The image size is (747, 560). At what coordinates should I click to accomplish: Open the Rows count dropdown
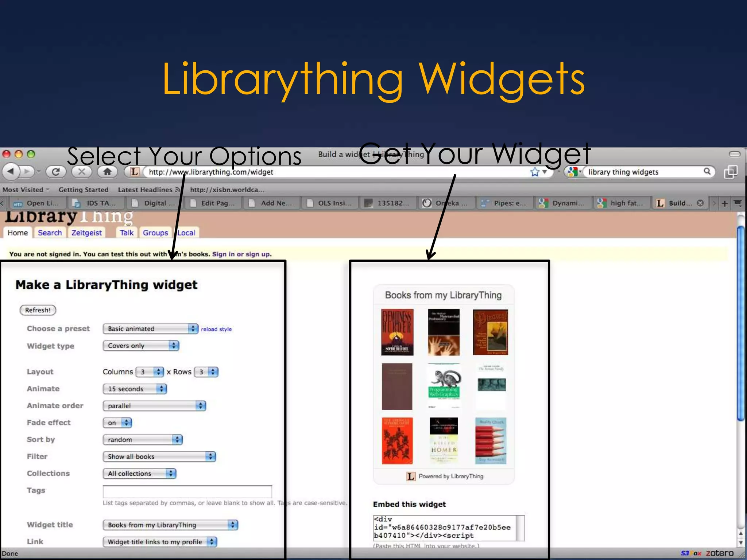206,372
